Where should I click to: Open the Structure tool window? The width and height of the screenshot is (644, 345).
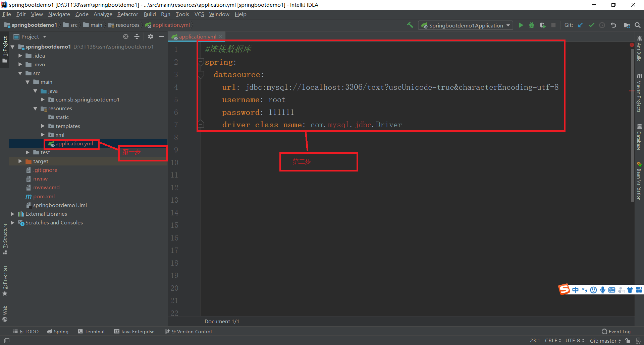[x=5, y=239]
